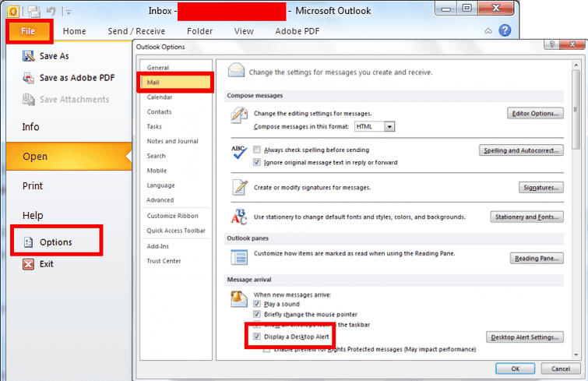588x381 pixels.
Task: Toggle Display a Desktop Alert checkbox
Action: [257, 337]
